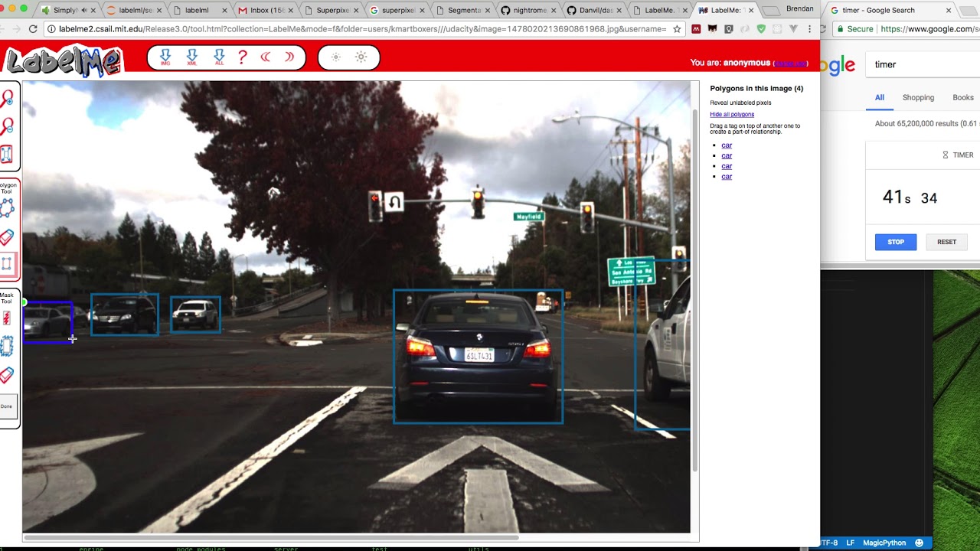
Task: Advance to the next image with the right arrow
Action: 289,57
